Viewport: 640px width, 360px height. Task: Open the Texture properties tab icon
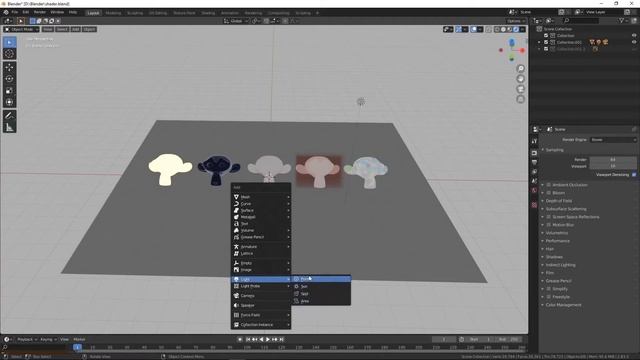coord(534,205)
